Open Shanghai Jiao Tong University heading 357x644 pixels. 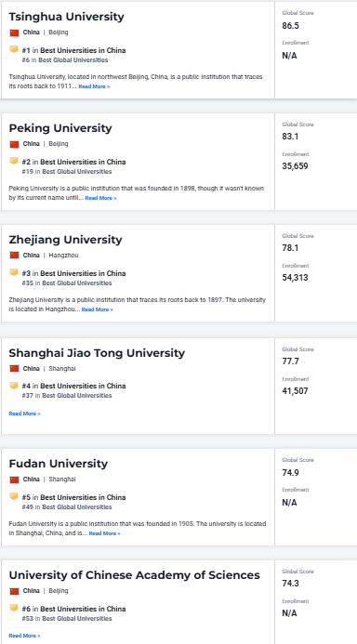pyautogui.click(x=97, y=353)
